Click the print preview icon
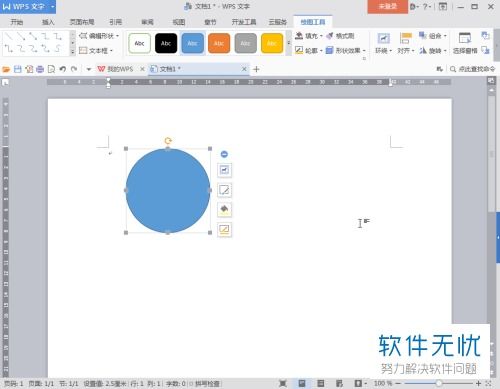Screen dimensions: 500x389 [x=51, y=69]
